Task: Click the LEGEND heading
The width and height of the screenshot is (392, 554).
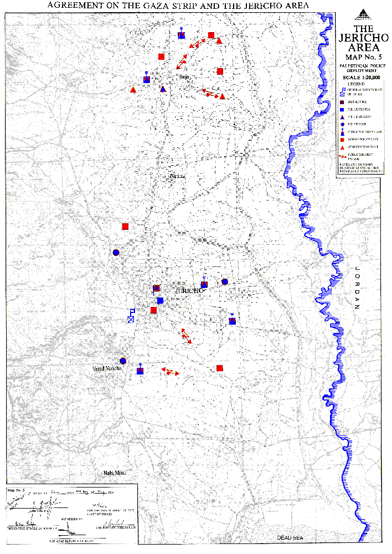Action: 356,84
